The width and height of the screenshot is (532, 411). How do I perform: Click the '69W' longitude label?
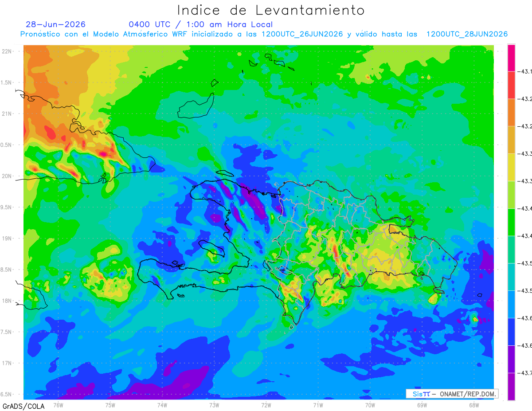pos(422,405)
